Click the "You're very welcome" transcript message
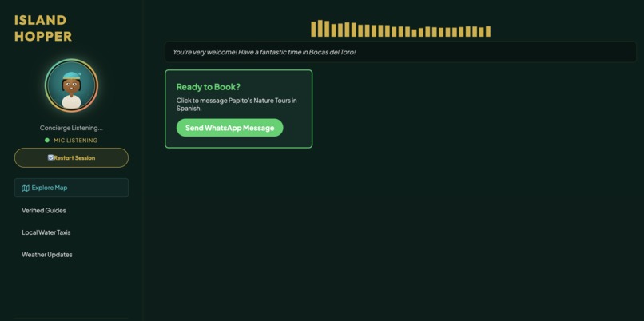The height and width of the screenshot is (321, 644). [264, 52]
